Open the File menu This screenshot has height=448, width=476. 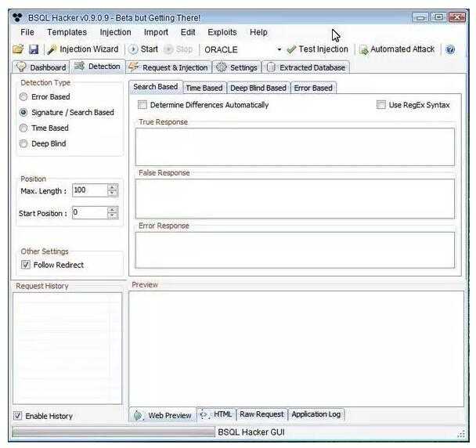click(x=27, y=32)
